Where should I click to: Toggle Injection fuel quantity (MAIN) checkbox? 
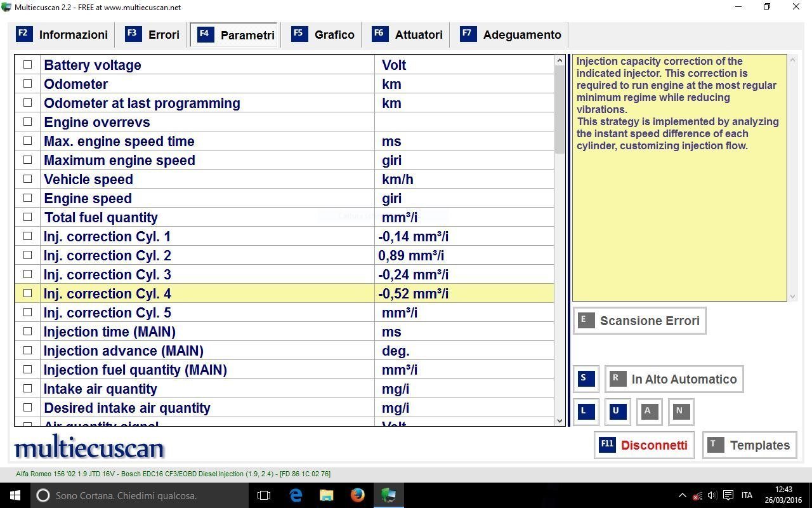27,369
